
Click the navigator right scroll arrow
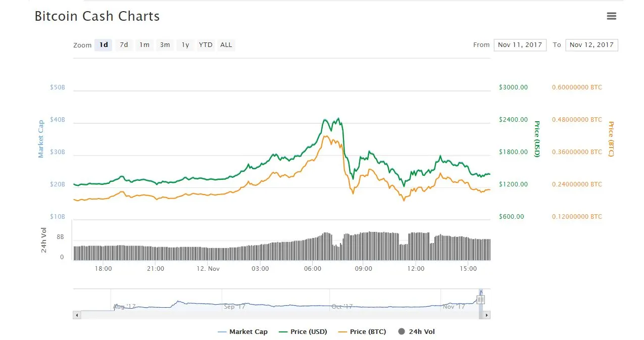click(486, 315)
